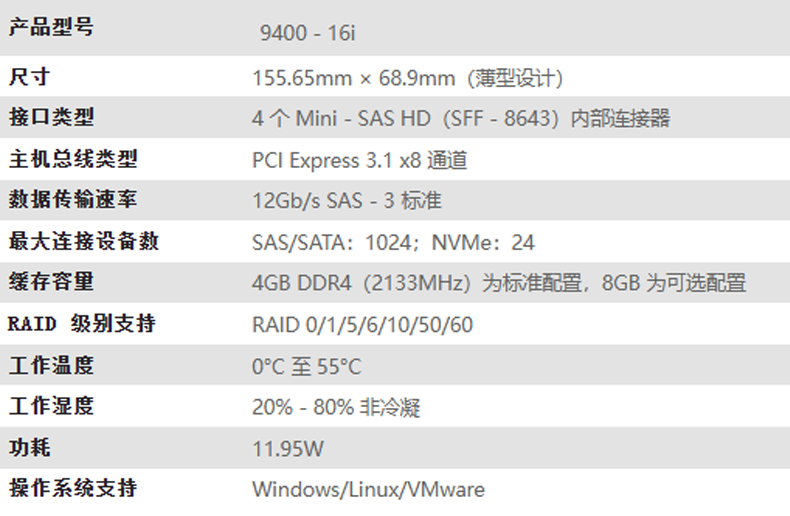Click the 11.95W power consumption value

pyautogui.click(x=288, y=448)
